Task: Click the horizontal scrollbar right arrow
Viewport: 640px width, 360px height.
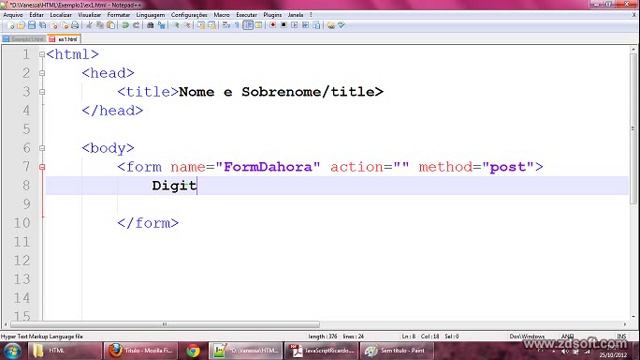Action: 625,324
